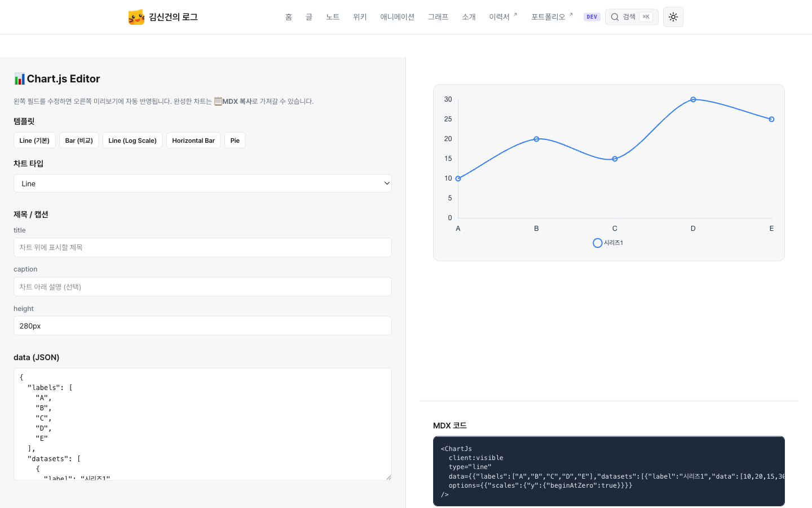Click the bar chart emoji beside Chart.js Editor
The width and height of the screenshot is (812, 508).
[x=20, y=79]
